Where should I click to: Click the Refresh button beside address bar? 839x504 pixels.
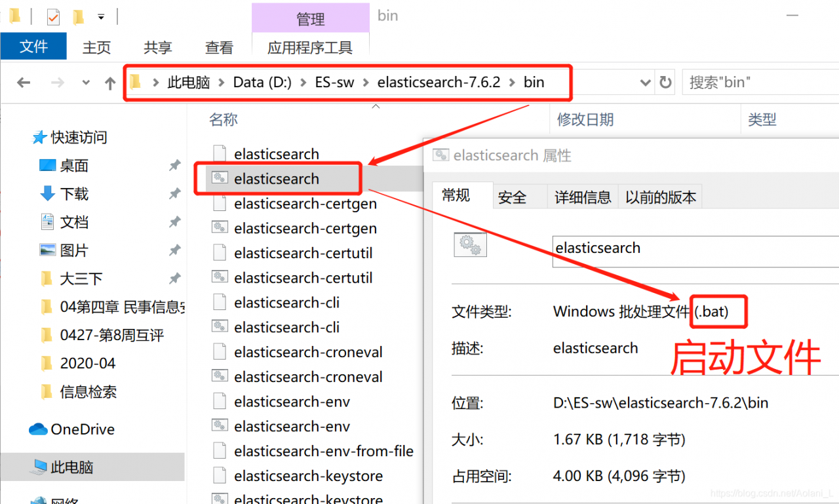click(x=665, y=83)
